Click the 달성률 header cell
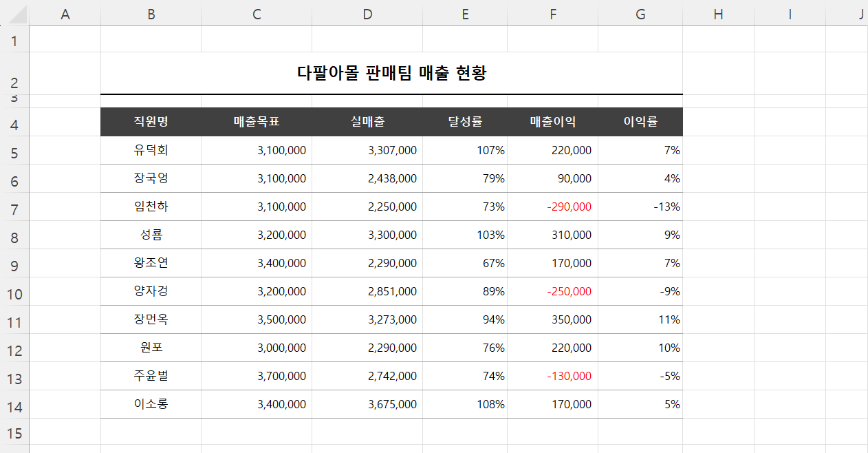The image size is (868, 453). coord(465,122)
